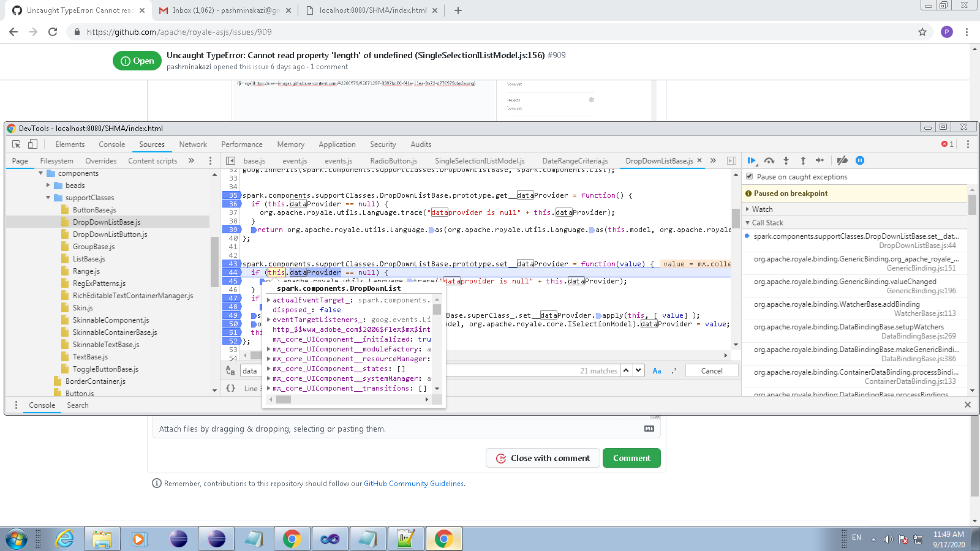The width and height of the screenshot is (980, 551).
Task: Show more open file tabs chevron
Action: (713, 160)
